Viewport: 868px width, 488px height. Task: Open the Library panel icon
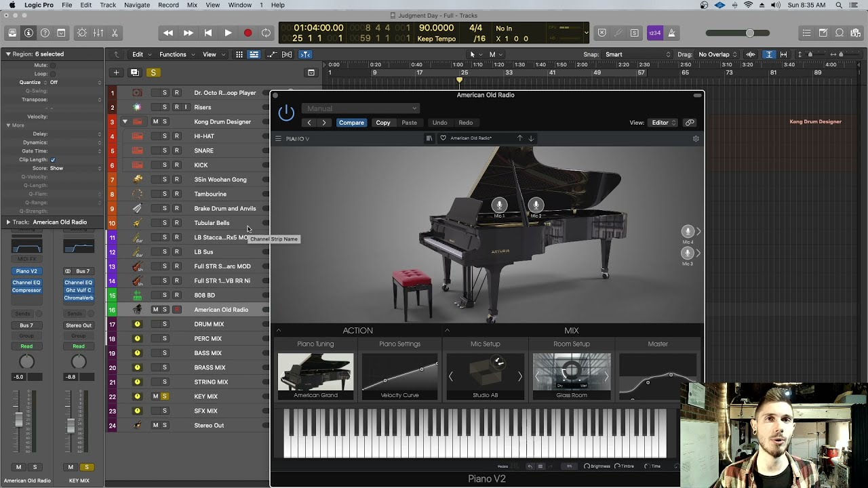12,33
